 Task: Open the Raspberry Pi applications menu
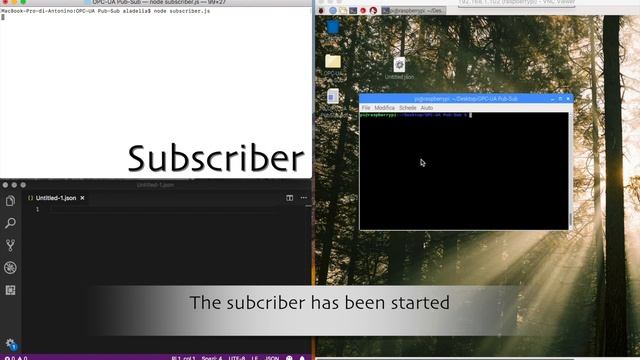321,10
